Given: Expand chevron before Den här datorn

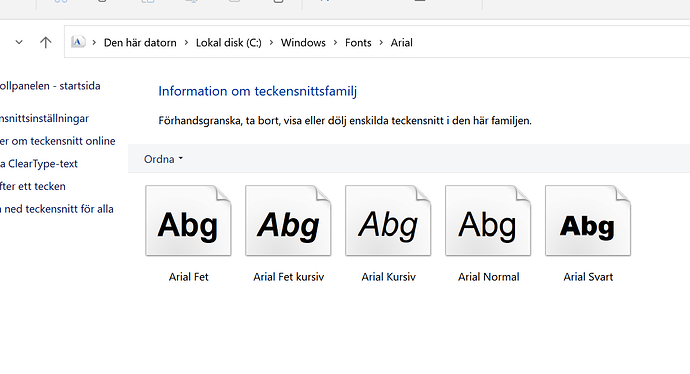Looking at the screenshot, I should (94, 43).
